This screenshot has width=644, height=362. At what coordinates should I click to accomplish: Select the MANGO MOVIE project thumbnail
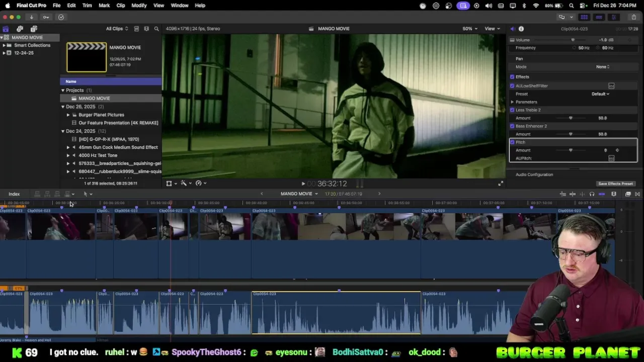pyautogui.click(x=87, y=57)
